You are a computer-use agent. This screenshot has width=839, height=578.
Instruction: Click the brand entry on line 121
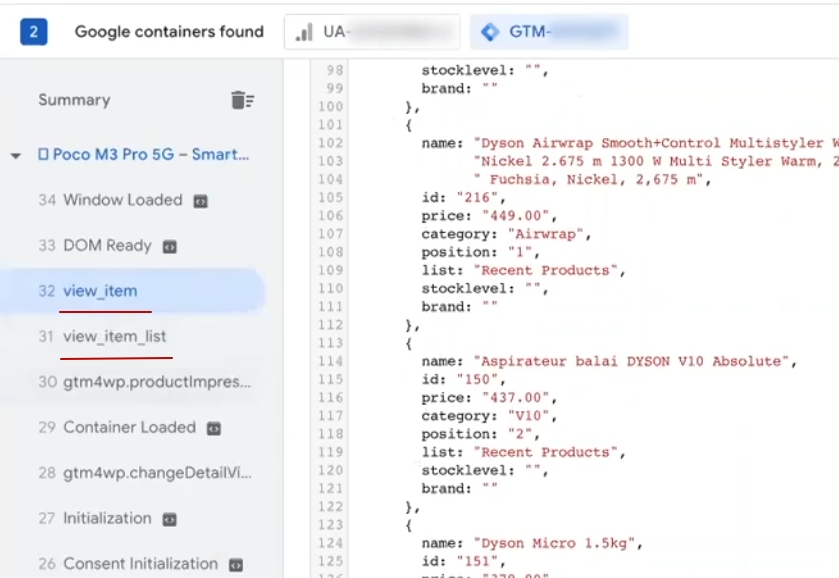click(x=459, y=489)
